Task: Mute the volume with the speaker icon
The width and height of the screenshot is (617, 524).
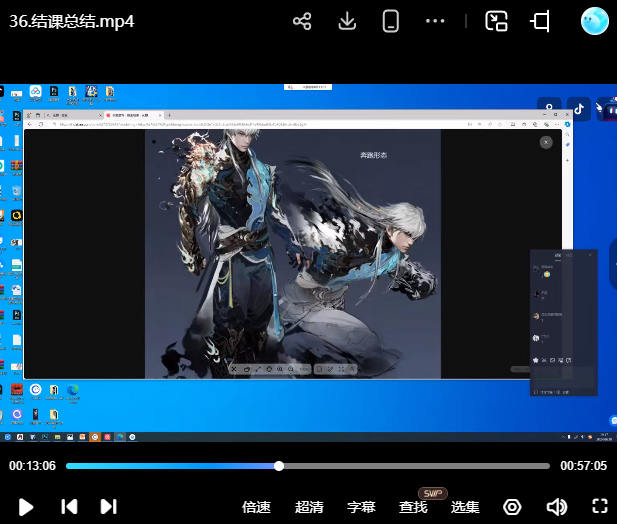Action: point(557,507)
